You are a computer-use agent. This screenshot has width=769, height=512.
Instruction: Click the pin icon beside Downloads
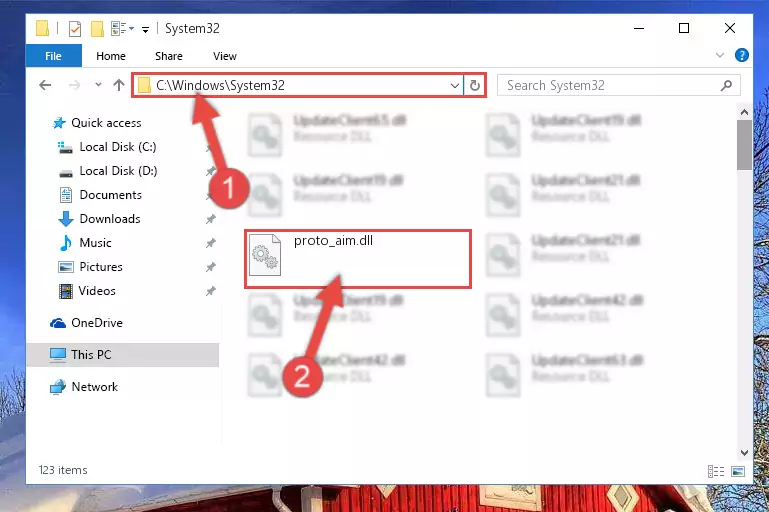[x=210, y=219]
